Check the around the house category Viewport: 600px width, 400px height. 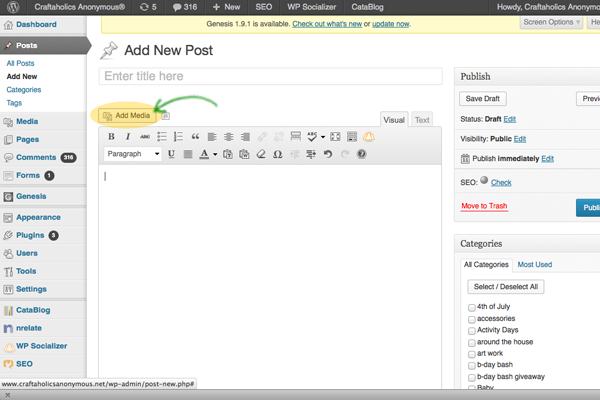click(471, 343)
